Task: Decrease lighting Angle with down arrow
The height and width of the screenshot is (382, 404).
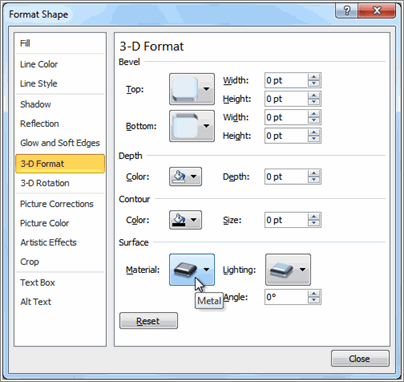Action: point(314,301)
